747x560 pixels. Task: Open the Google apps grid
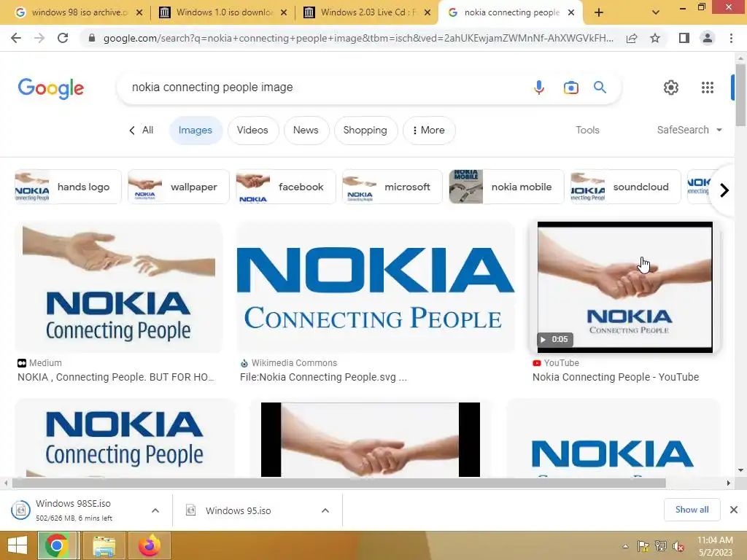point(708,87)
